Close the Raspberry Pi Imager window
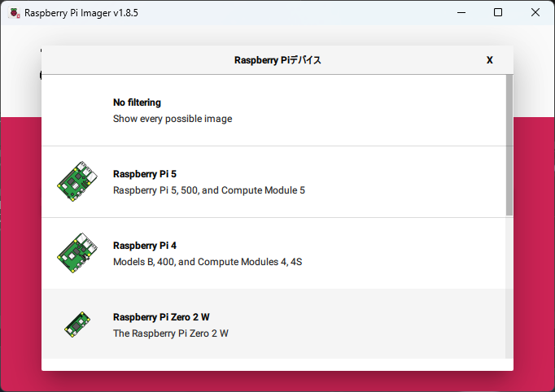This screenshot has height=392, width=555. click(x=535, y=13)
